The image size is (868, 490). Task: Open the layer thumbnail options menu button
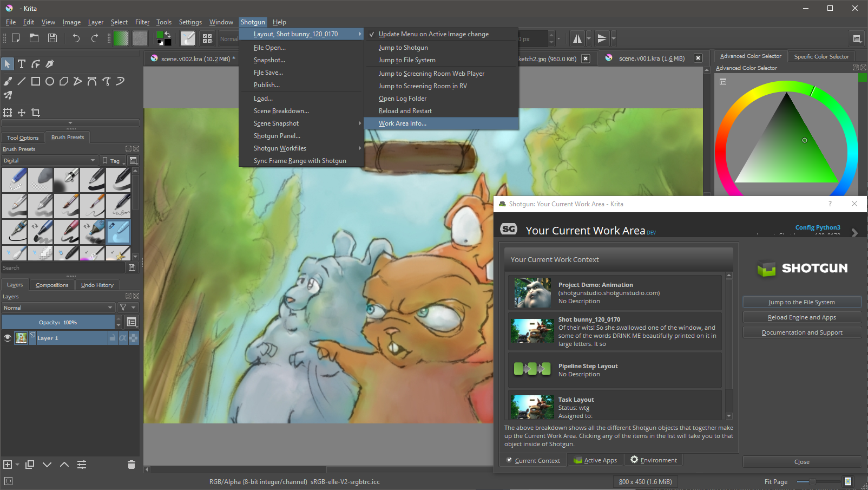131,322
